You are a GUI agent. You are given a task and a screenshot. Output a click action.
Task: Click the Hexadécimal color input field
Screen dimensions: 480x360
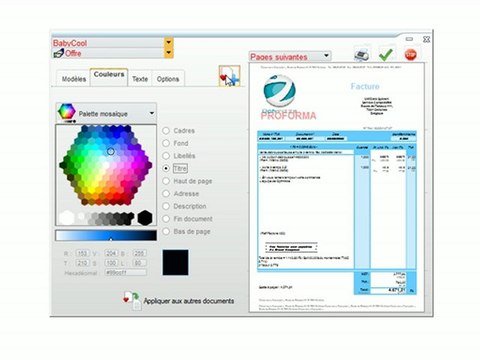point(125,273)
